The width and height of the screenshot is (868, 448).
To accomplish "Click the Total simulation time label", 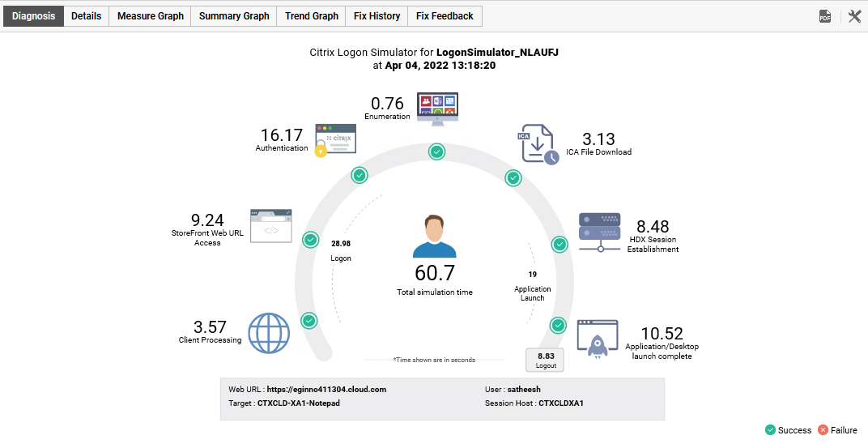I will 435,292.
